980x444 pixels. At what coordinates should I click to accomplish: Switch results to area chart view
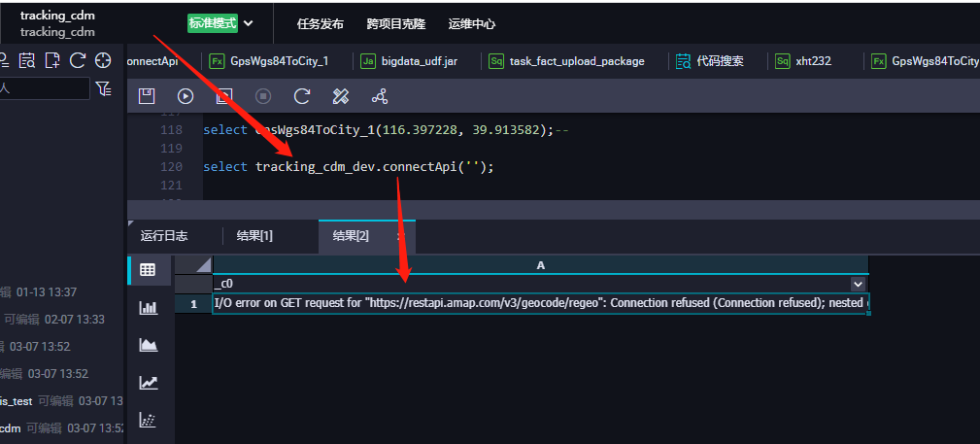[149, 345]
